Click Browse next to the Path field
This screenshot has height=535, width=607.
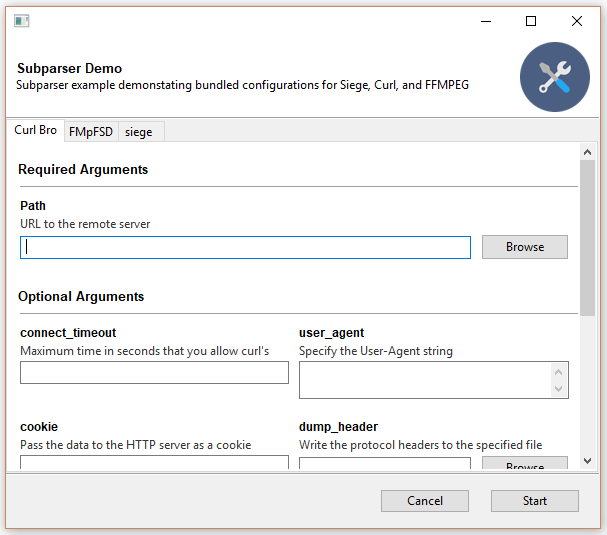point(524,247)
